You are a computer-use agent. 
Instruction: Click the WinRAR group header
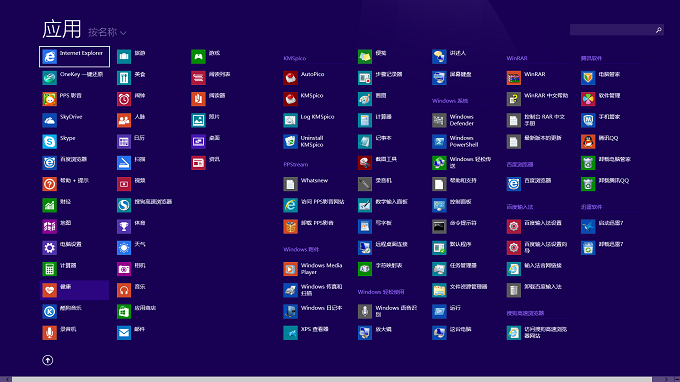coord(517,58)
